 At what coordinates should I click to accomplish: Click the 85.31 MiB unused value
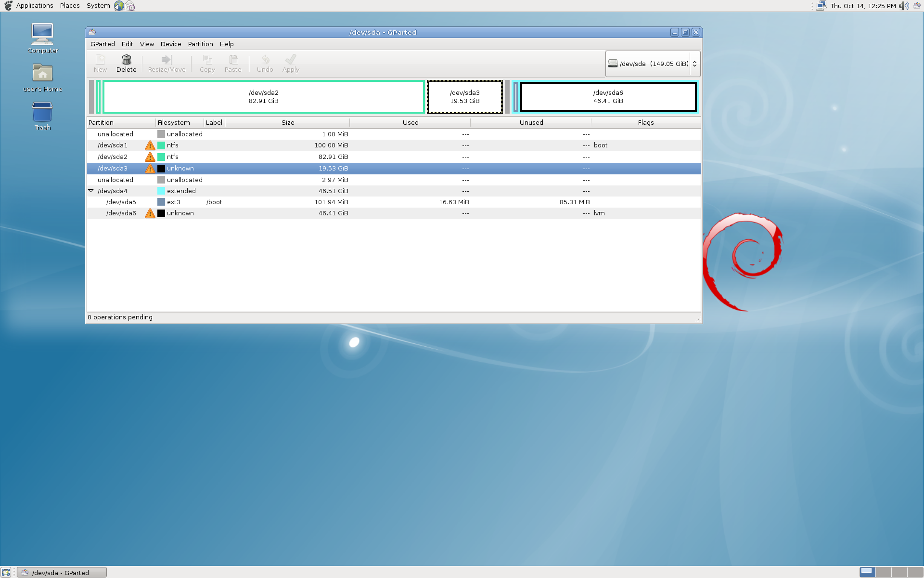coord(575,202)
